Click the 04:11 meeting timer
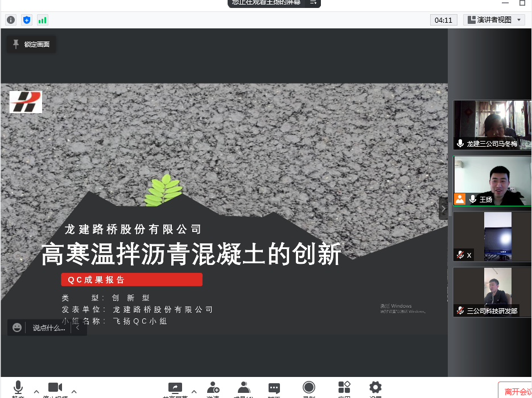532x398 pixels. (x=443, y=20)
